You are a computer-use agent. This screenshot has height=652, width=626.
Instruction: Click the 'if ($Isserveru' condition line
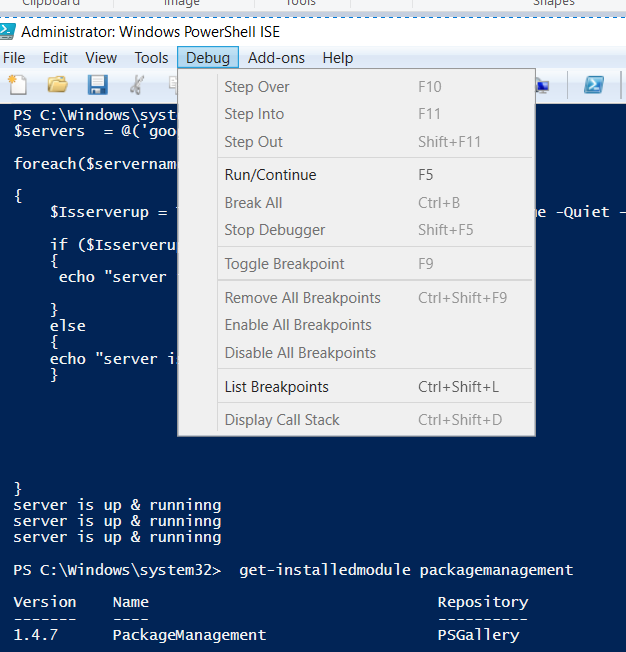pos(114,244)
